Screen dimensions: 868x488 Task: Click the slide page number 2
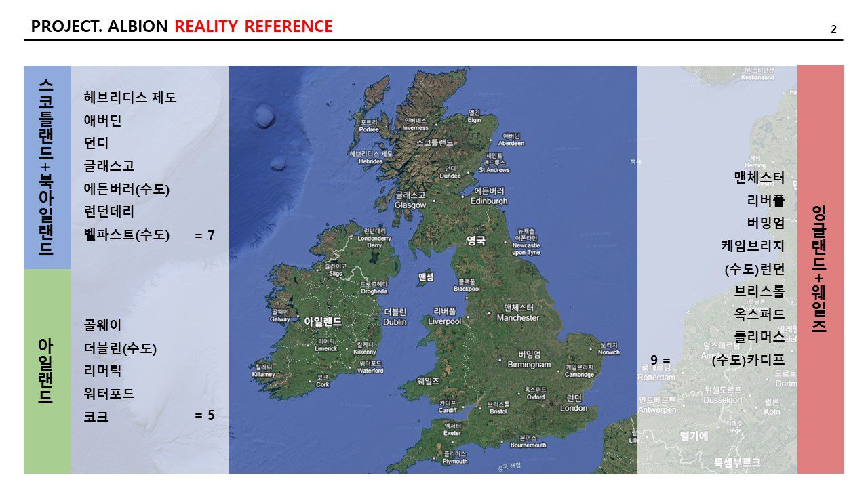[833, 29]
